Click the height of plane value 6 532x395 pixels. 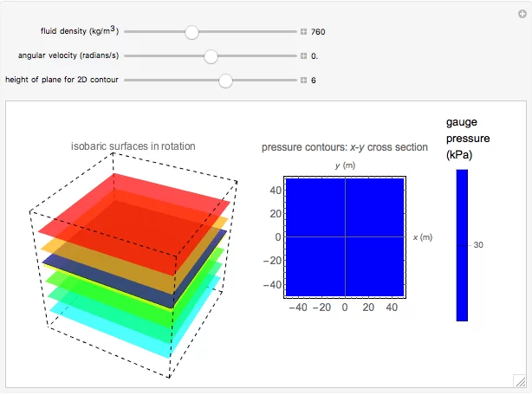coord(314,81)
